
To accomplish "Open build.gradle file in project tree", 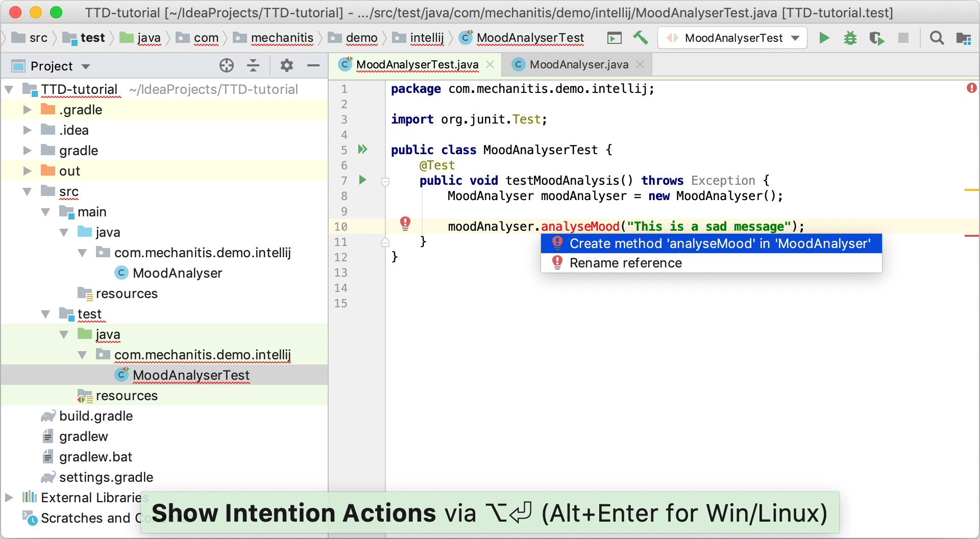I will tap(95, 416).
